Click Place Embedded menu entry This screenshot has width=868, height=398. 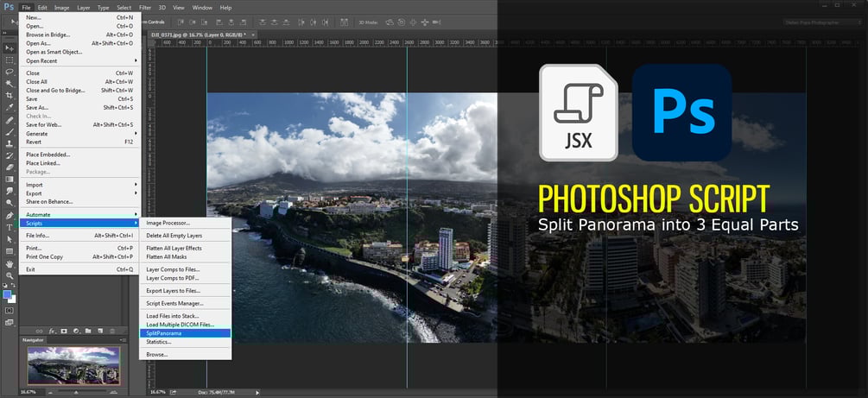(79, 155)
